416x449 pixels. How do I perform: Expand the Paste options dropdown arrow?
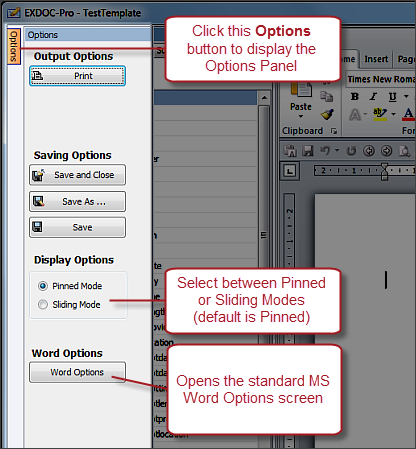301,116
